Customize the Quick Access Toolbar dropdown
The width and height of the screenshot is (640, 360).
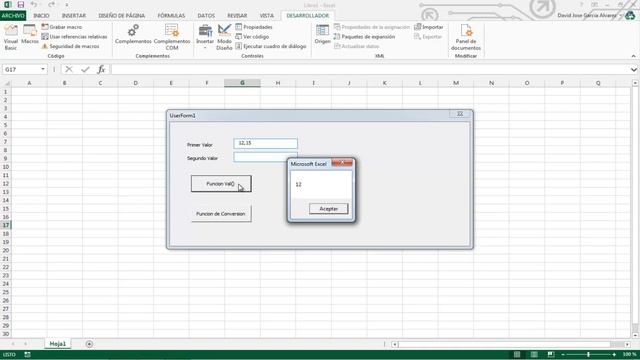point(67,5)
